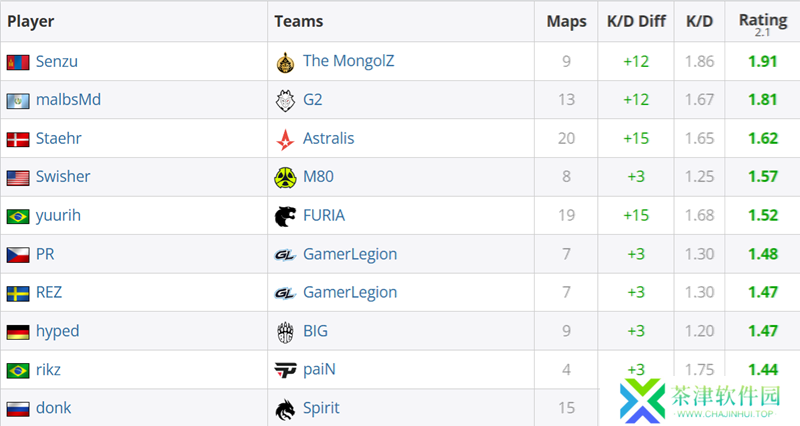Screen dimensions: 800x426
Task: Click the Spirit dragon logo icon
Action: [x=285, y=409]
